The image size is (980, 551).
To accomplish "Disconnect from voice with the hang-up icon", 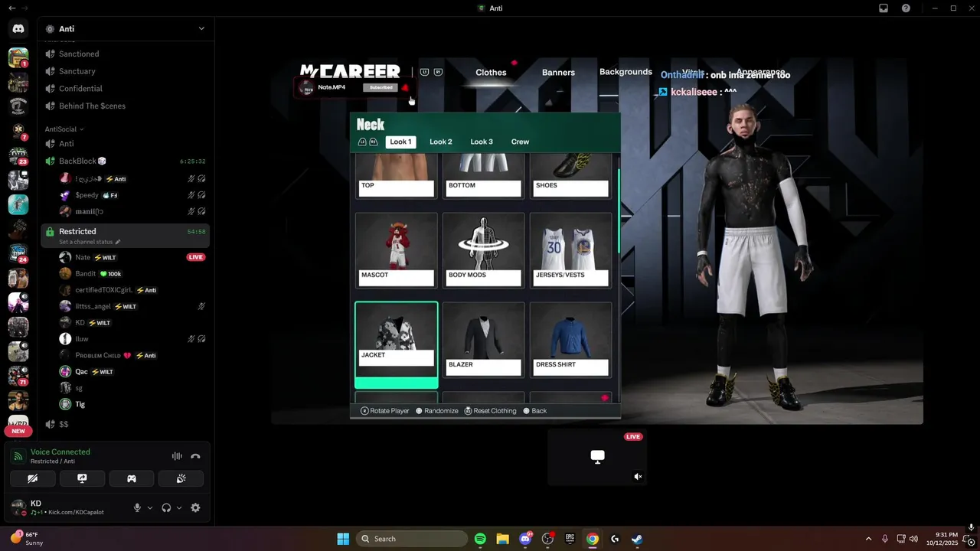I will click(x=195, y=456).
